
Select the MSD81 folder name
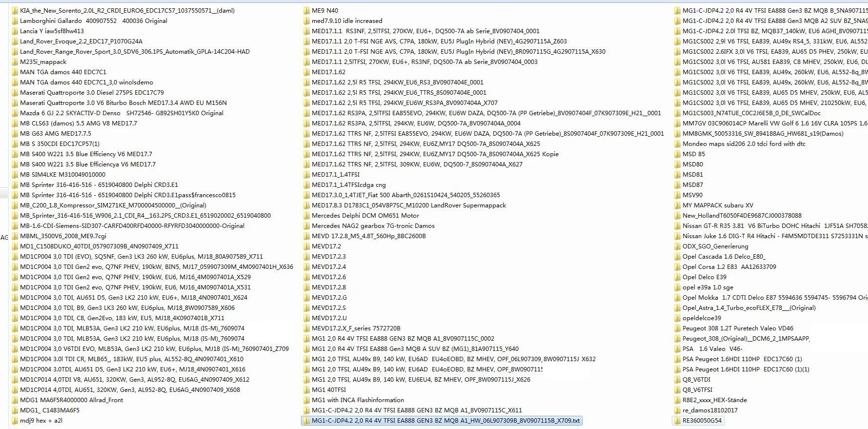pyautogui.click(x=693, y=175)
